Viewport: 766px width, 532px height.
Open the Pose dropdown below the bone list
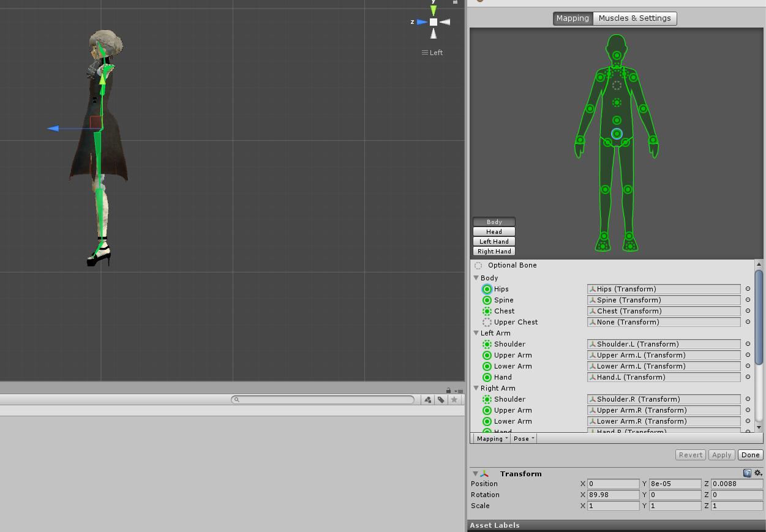(524, 438)
